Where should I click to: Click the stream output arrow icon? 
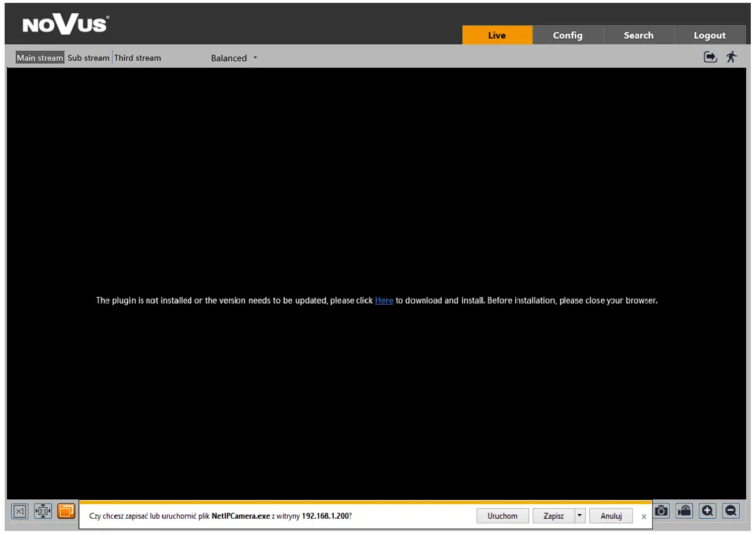(710, 57)
